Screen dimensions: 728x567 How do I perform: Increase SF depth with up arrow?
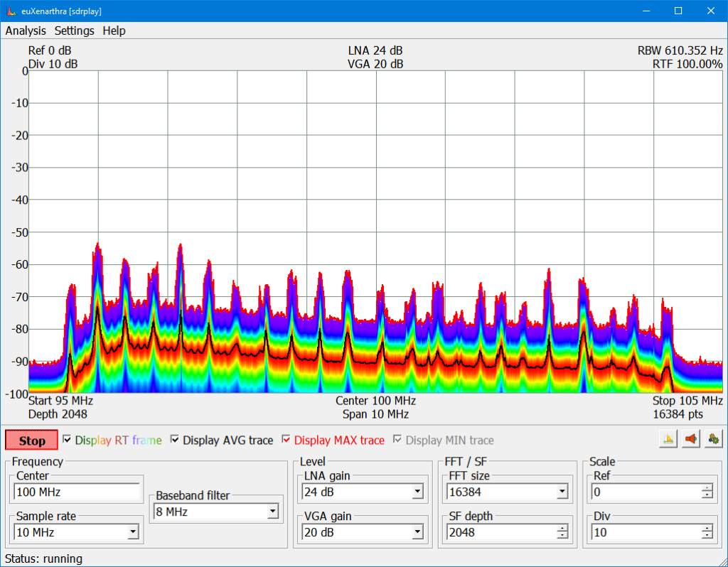tap(562, 529)
